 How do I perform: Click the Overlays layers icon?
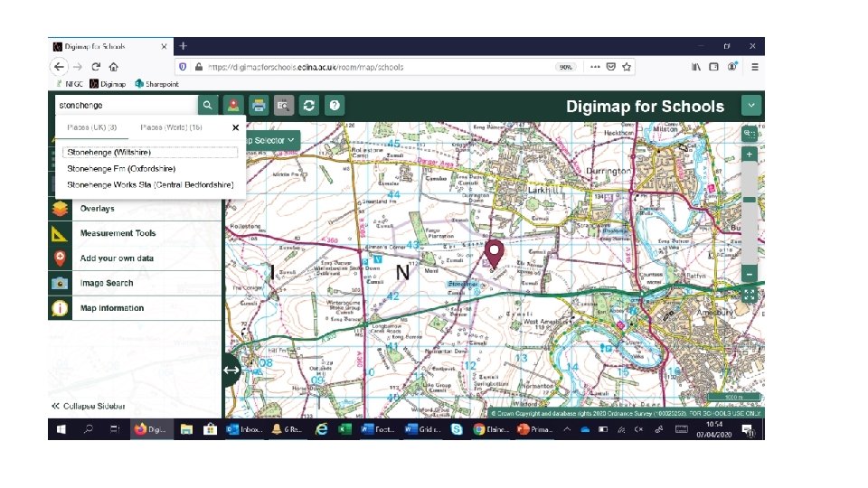point(60,209)
